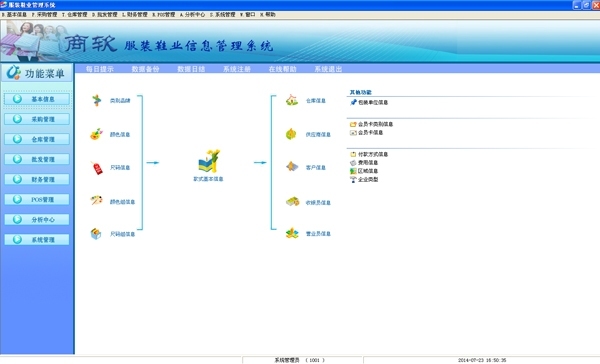Viewport: 600px width, 364px height.
Task: Open 付款方式信息 link
Action: (x=373, y=154)
